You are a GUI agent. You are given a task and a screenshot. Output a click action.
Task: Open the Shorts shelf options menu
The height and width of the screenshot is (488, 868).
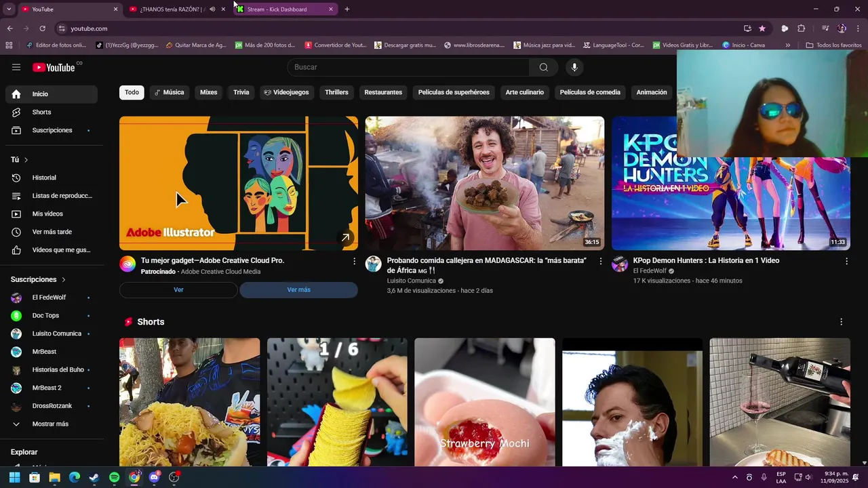(842, 322)
